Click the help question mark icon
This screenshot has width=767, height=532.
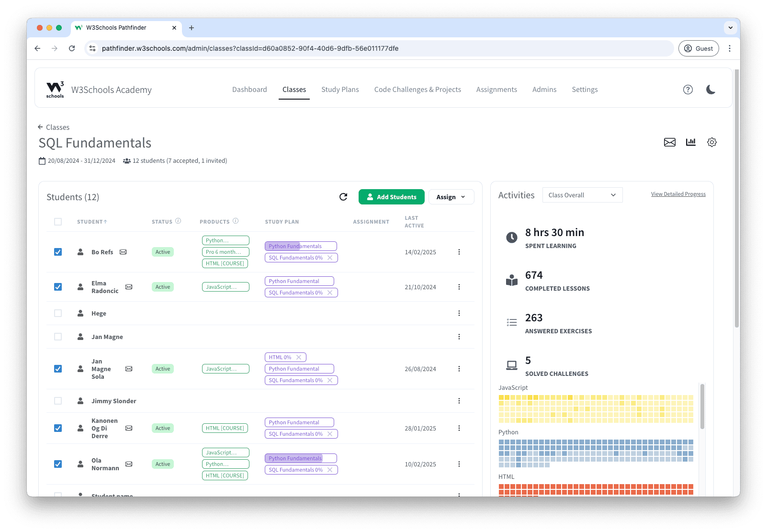(x=688, y=90)
